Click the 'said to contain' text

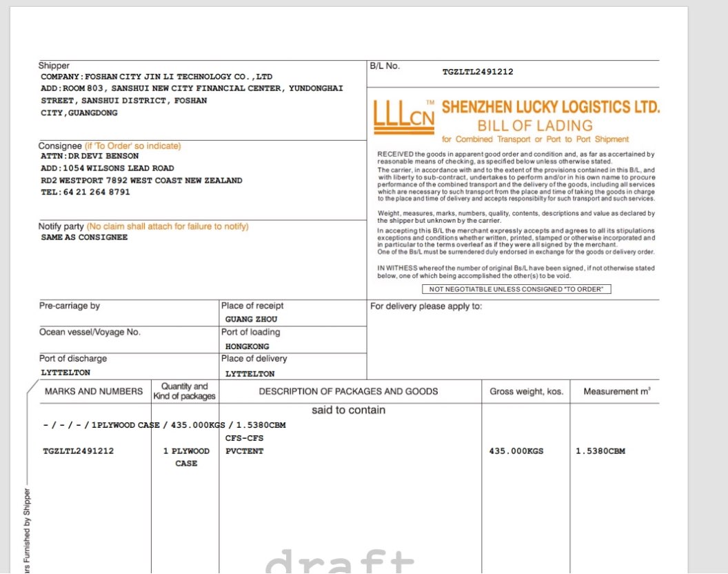click(x=348, y=410)
